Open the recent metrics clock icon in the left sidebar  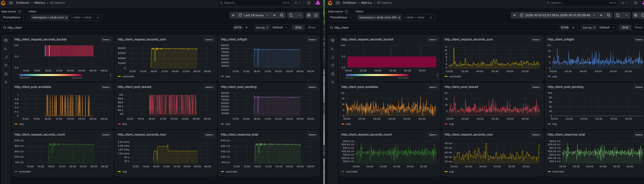pos(6,65)
